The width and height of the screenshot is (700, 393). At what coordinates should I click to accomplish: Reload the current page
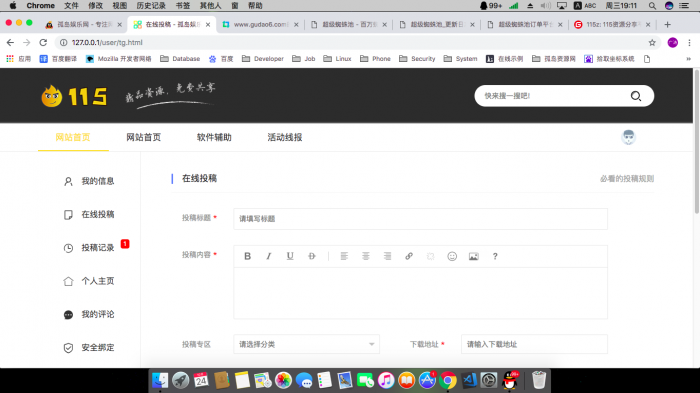43,42
